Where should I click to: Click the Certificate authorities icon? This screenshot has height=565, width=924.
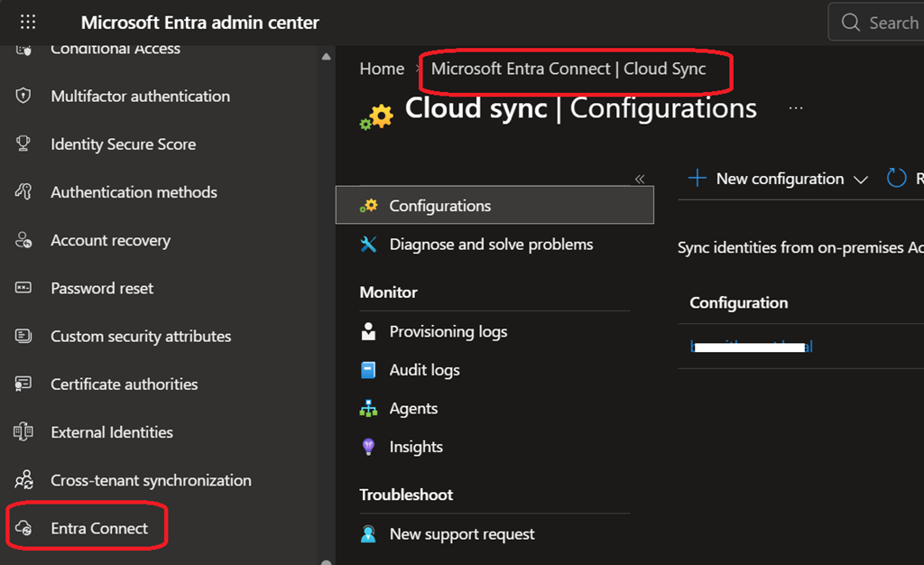click(23, 384)
